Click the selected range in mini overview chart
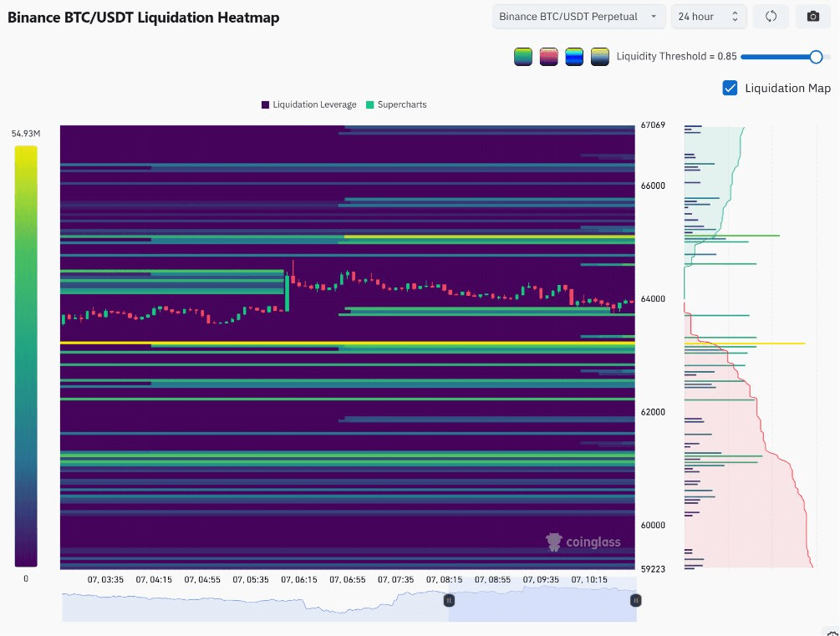The height and width of the screenshot is (636, 840). [542, 600]
